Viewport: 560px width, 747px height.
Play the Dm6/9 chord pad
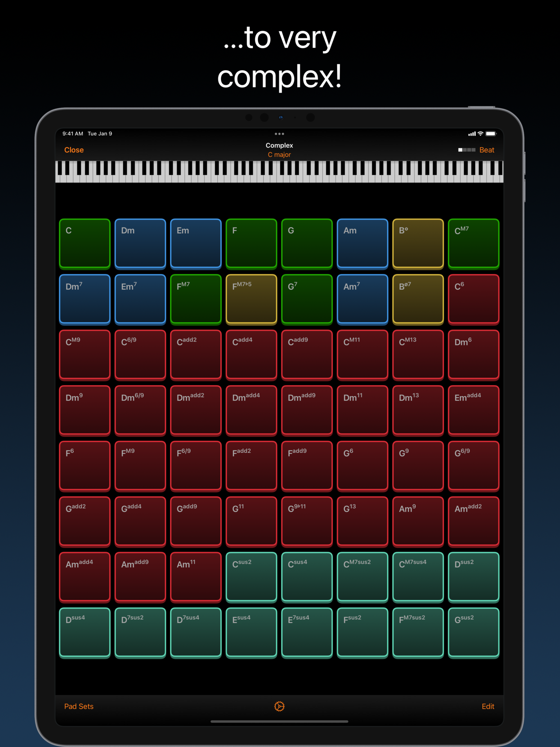140,411
